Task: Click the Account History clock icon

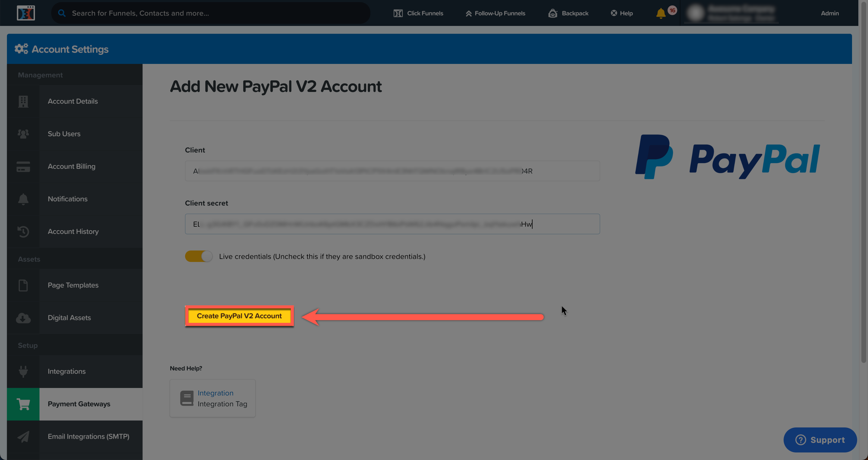Action: (x=23, y=232)
